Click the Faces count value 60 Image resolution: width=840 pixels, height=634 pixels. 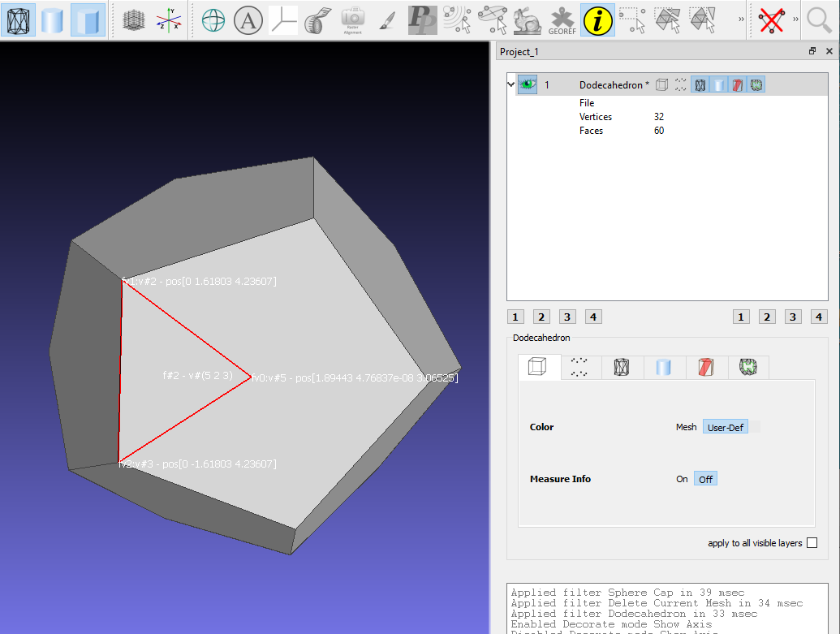point(659,131)
